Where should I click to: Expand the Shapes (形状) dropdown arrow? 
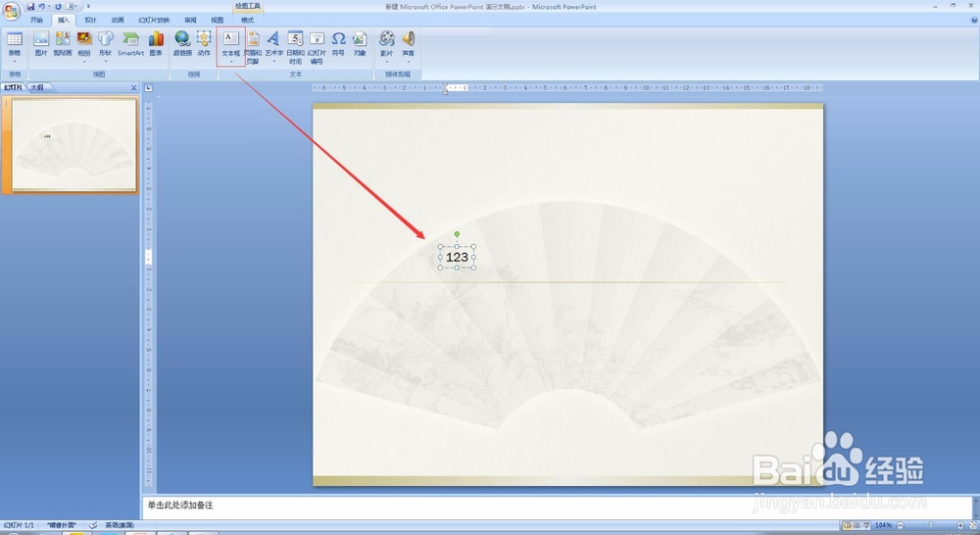tap(105, 62)
